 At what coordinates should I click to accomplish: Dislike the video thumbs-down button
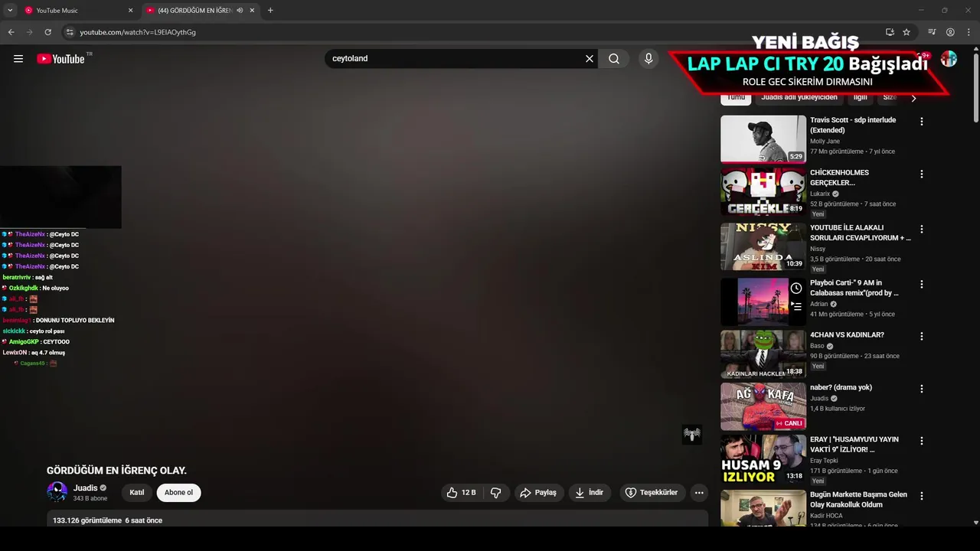coord(496,493)
